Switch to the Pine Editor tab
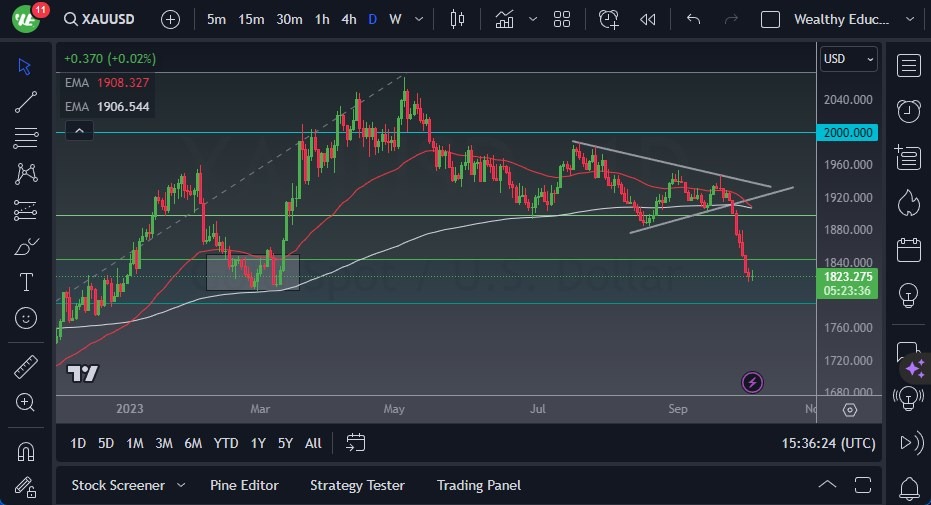This screenshot has height=505, width=931. [x=244, y=485]
